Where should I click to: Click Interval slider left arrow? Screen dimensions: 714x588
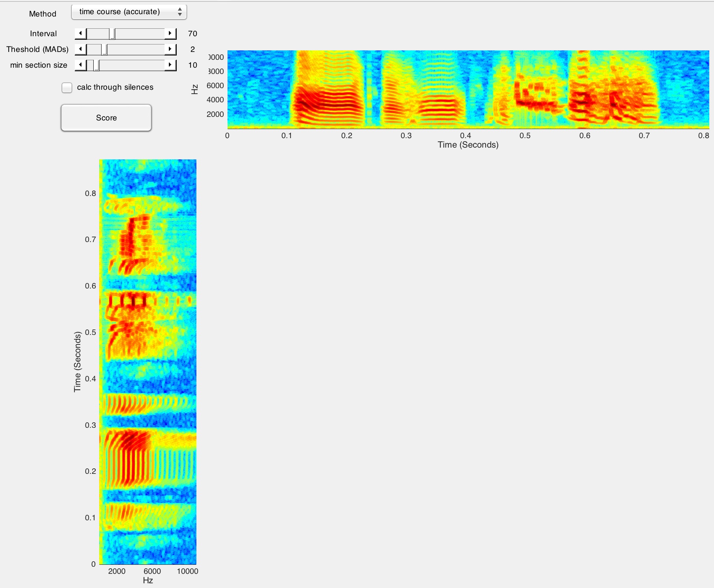tap(81, 33)
